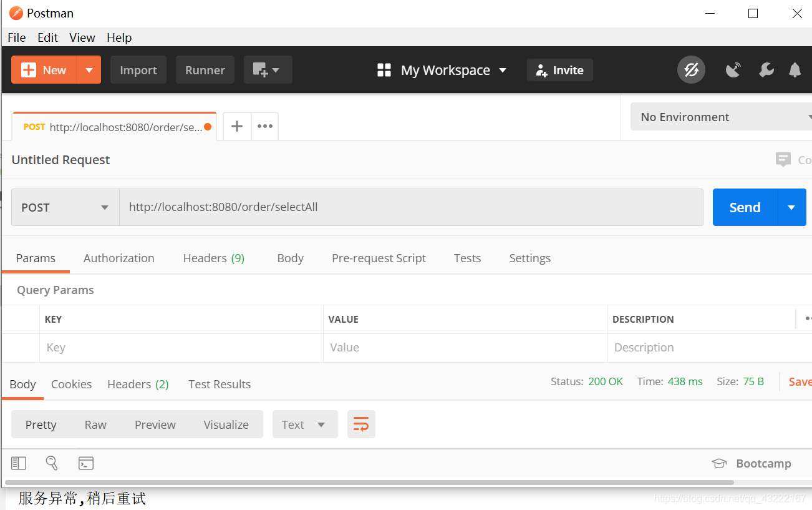Open the Help menu
812x510 pixels.
click(x=119, y=37)
